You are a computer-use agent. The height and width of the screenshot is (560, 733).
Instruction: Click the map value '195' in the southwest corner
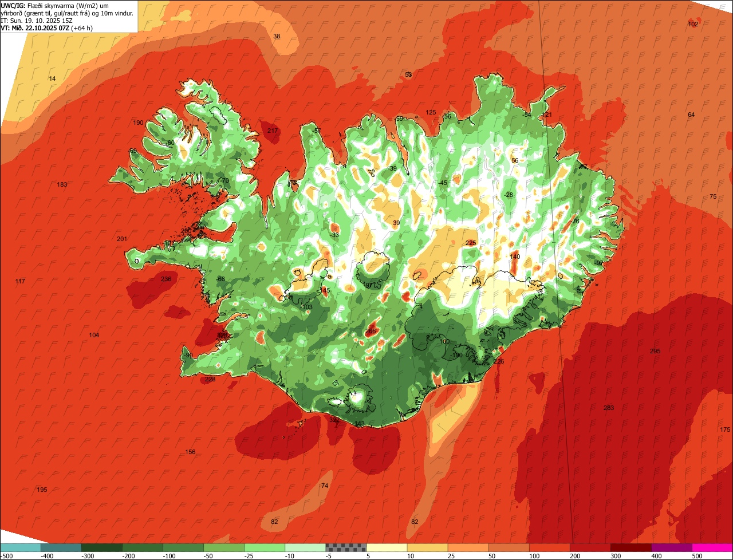[42, 490]
